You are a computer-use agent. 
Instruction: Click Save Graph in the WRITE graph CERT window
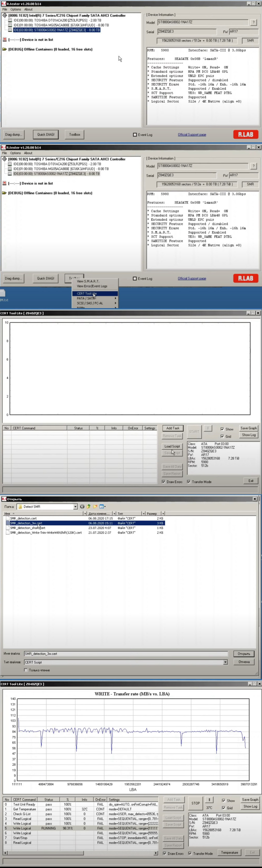click(250, 800)
